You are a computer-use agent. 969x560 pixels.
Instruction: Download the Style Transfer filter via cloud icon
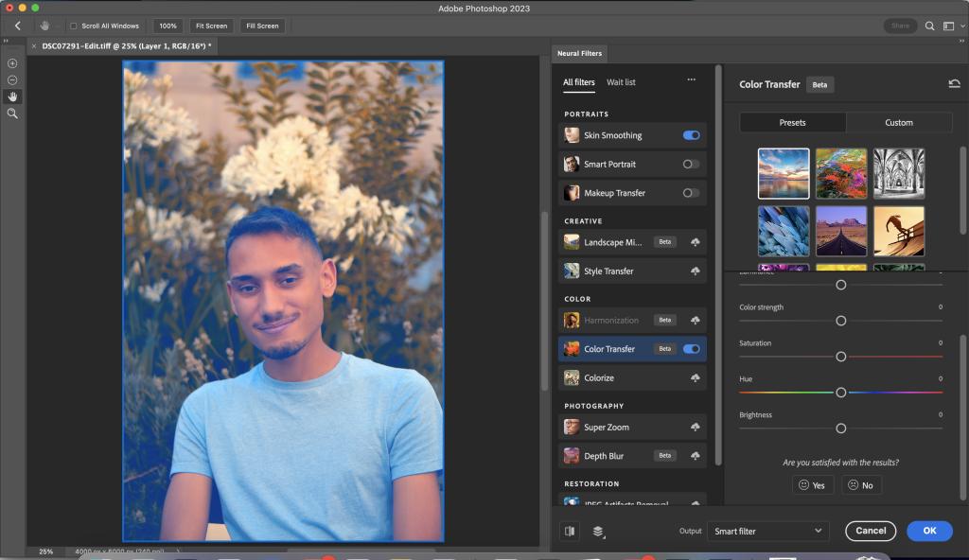point(696,271)
